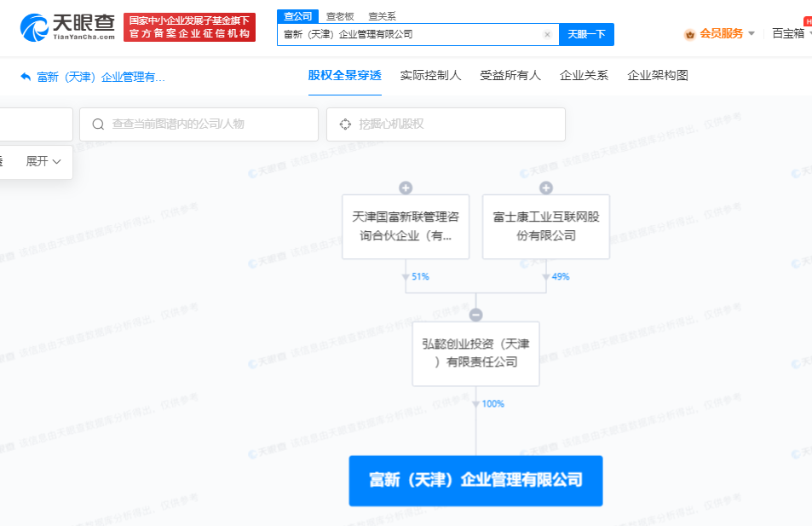Click the 51% shareholding label
The width and height of the screenshot is (812, 526).
(421, 277)
